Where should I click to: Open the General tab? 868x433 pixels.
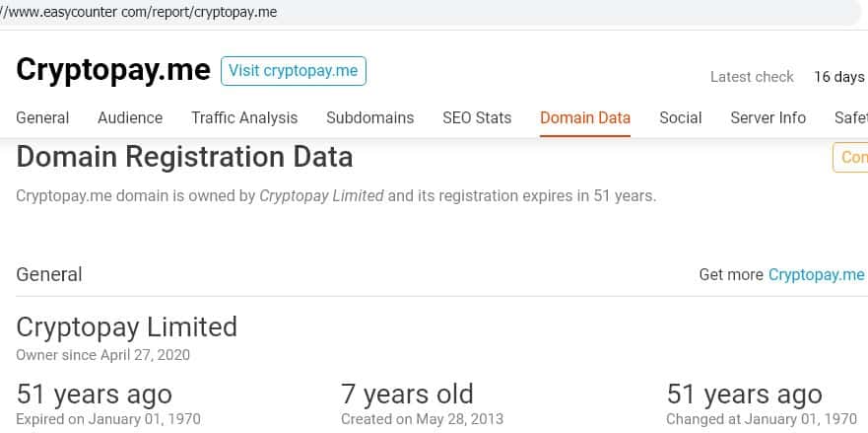click(x=42, y=117)
